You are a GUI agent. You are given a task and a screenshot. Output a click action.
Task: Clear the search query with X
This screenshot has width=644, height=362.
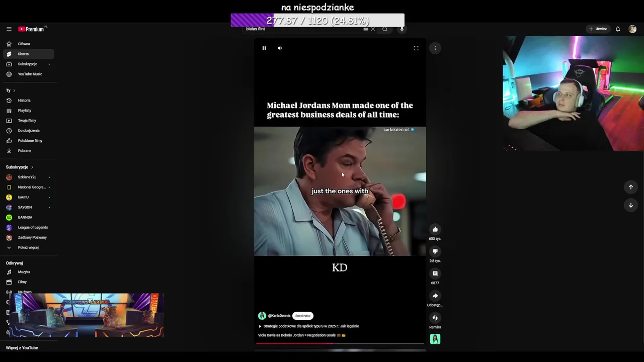[373, 29]
